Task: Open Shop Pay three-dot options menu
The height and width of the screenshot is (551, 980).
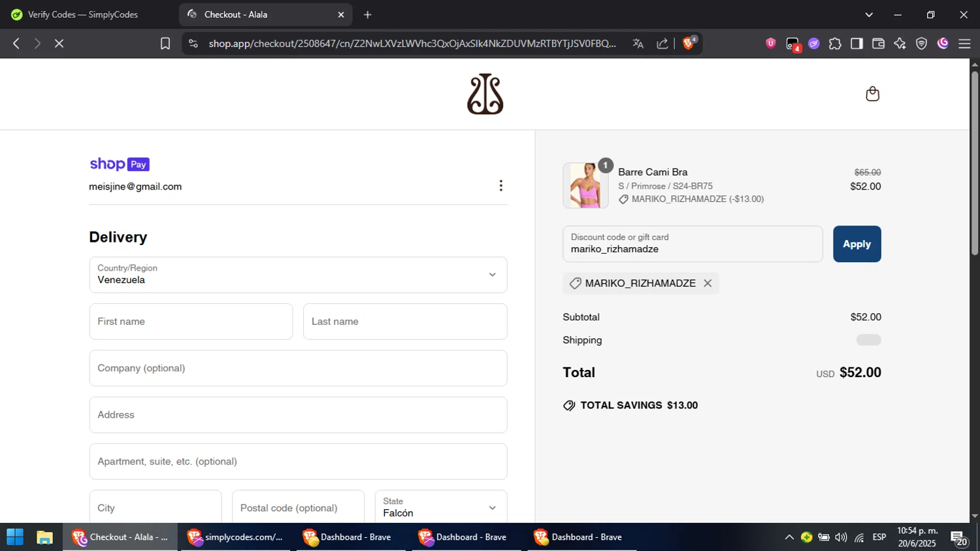Action: coord(500,186)
